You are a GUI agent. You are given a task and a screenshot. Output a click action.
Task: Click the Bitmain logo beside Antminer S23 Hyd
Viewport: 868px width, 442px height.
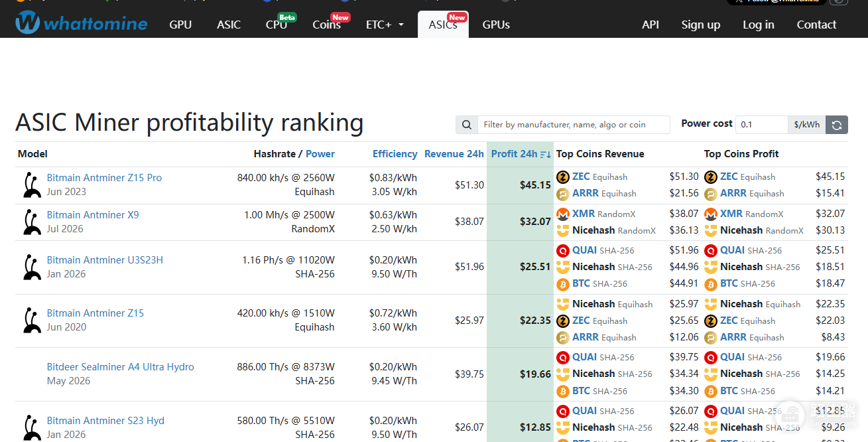tap(31, 427)
